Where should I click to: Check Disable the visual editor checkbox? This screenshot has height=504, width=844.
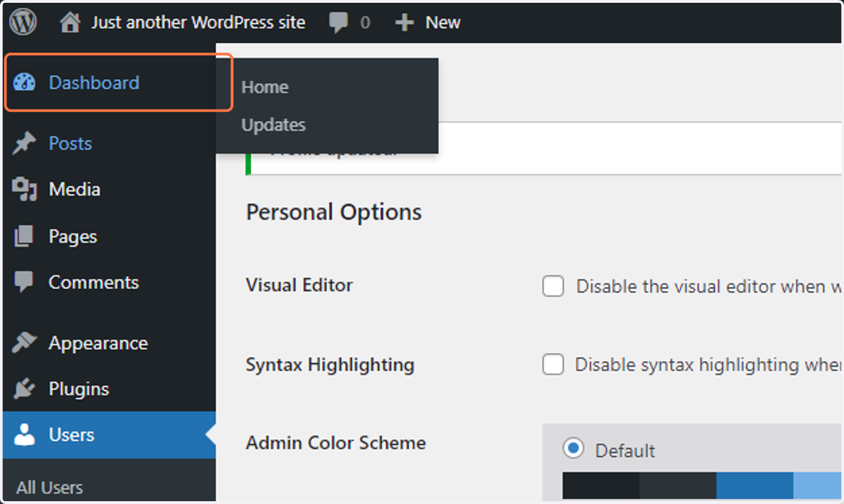554,286
